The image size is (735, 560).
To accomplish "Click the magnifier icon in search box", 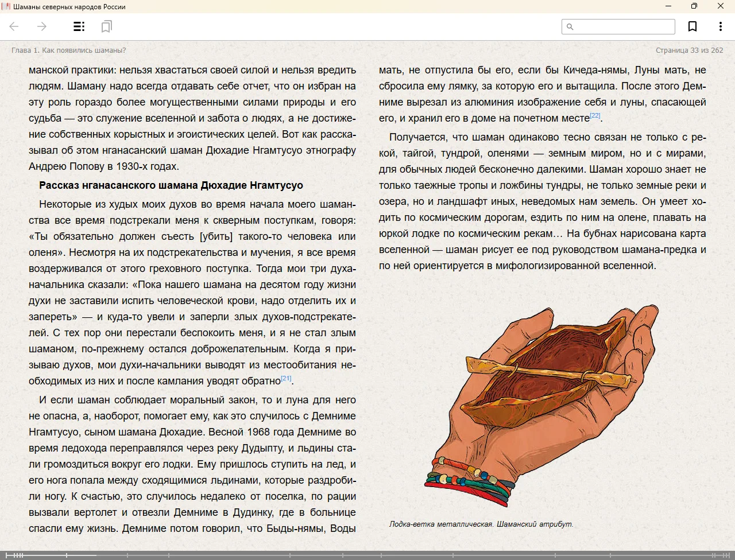I will coord(570,26).
